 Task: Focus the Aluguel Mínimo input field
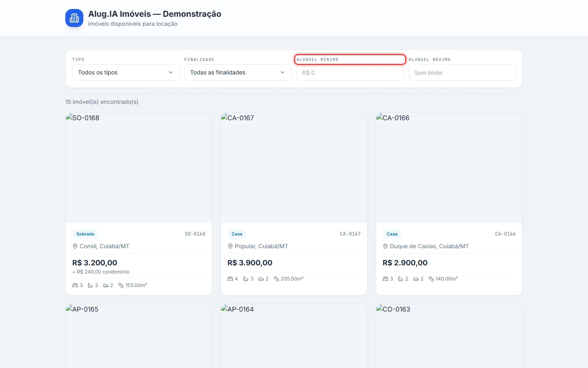pyautogui.click(x=350, y=73)
